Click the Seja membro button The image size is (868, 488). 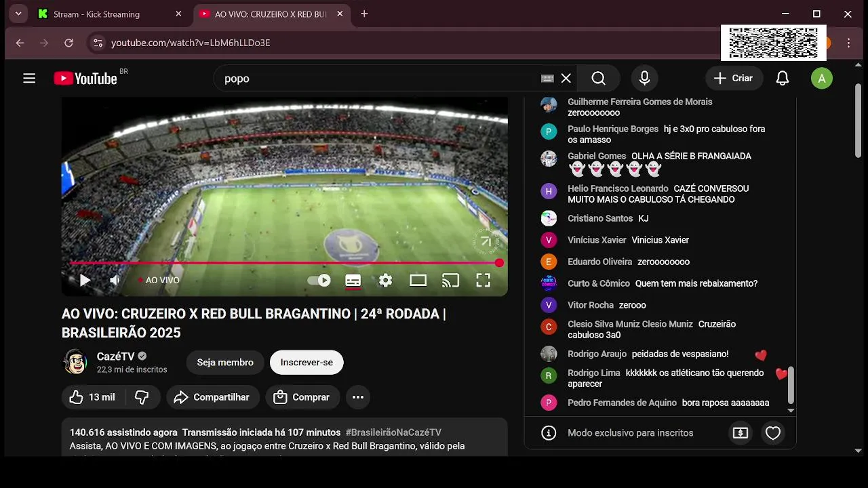click(225, 363)
